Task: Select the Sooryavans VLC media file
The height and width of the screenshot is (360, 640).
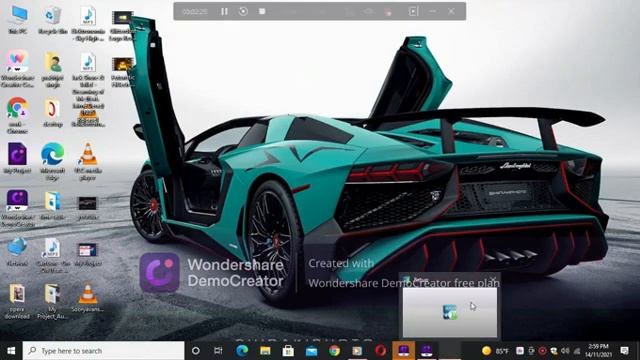Action: [x=88, y=297]
